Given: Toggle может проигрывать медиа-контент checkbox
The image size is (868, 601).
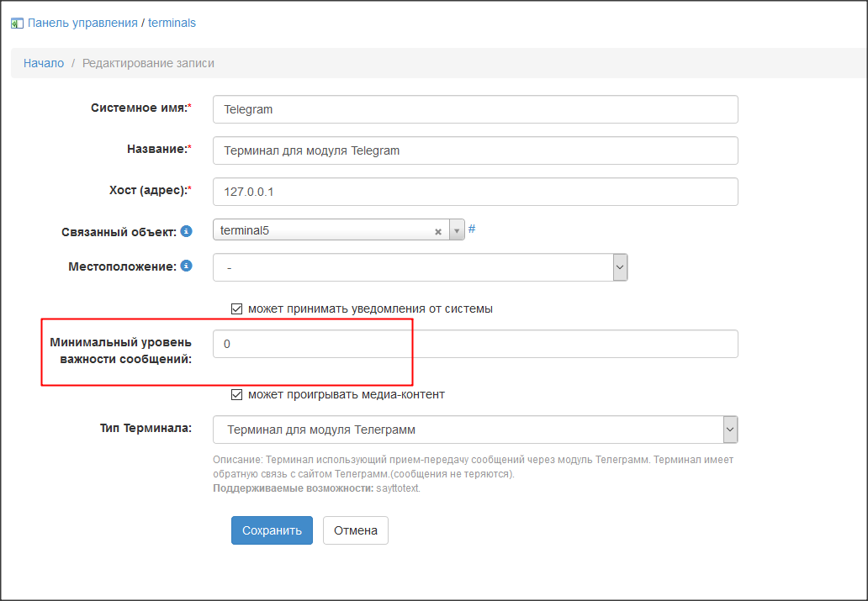Looking at the screenshot, I should [237, 394].
